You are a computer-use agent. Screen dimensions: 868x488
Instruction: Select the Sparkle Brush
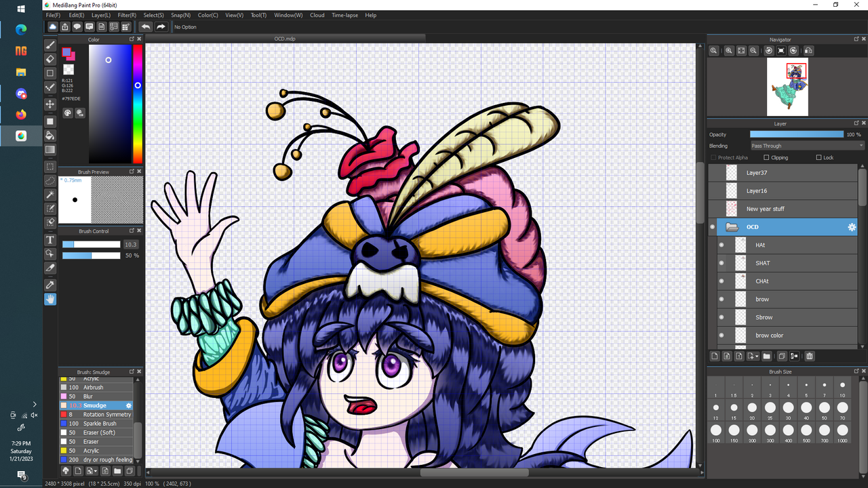(x=96, y=424)
